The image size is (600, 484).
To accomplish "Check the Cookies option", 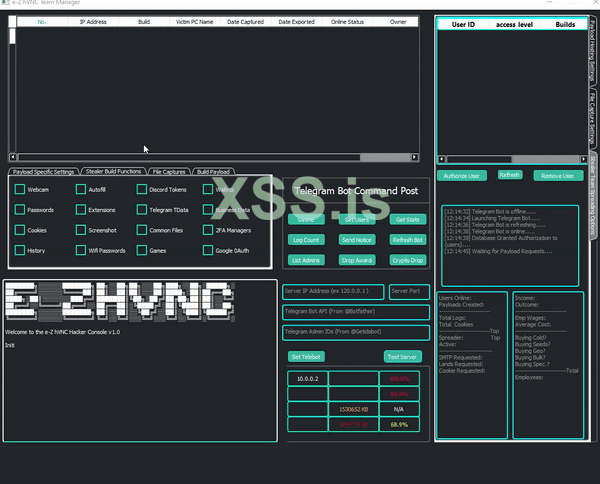I will (x=20, y=230).
